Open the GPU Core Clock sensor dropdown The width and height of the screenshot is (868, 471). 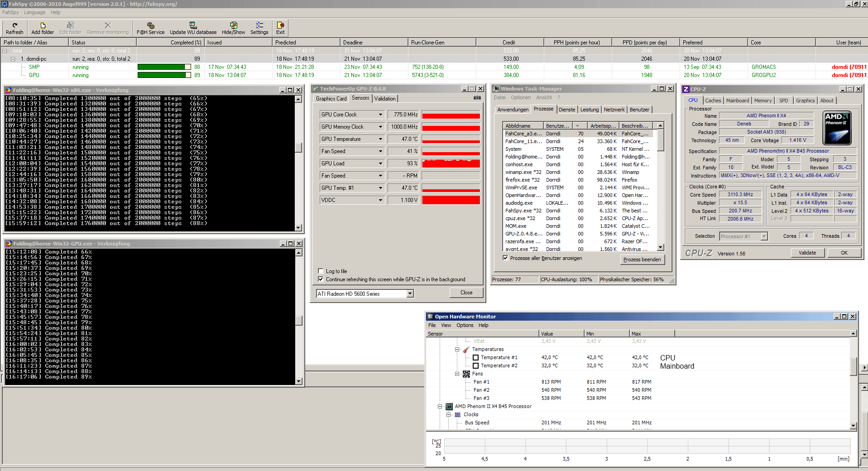[380, 115]
